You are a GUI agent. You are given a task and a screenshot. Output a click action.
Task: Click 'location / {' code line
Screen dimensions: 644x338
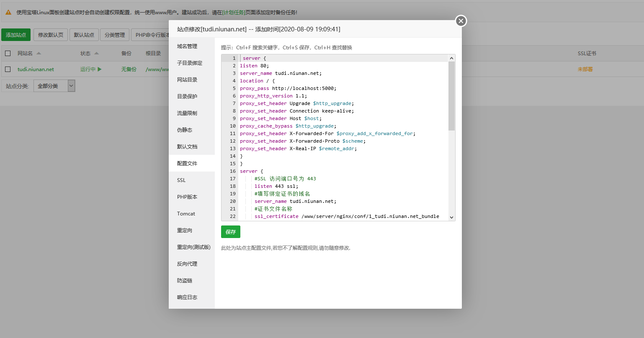coord(258,81)
